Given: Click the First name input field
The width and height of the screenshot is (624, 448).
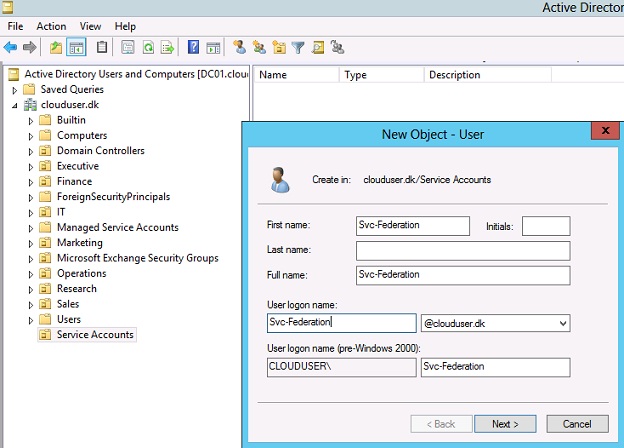Looking at the screenshot, I should tap(413, 226).
